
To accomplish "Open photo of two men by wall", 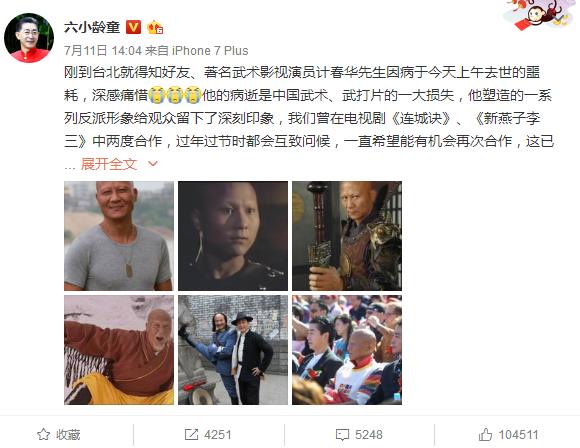I will click(233, 350).
